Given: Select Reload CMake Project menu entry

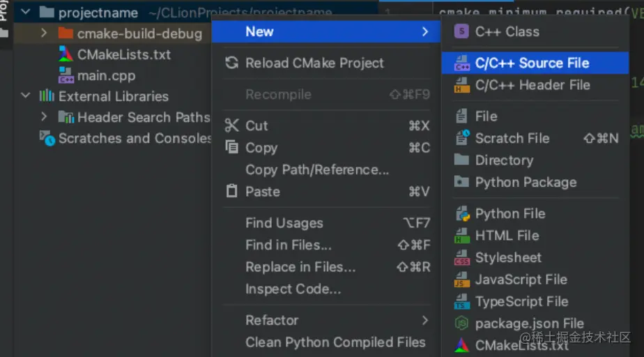Looking at the screenshot, I should [x=326, y=63].
